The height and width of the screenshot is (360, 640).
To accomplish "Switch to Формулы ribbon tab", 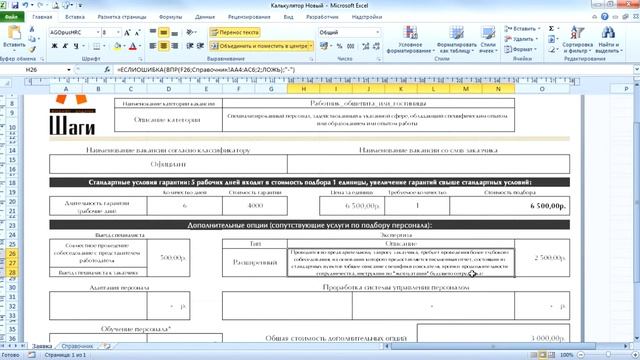I will [x=170, y=17].
